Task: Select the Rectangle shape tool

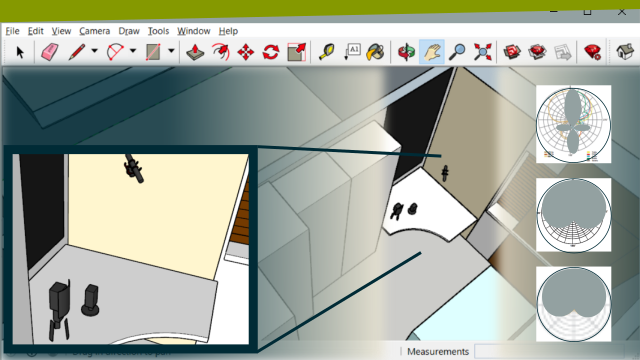Action: pos(153,52)
